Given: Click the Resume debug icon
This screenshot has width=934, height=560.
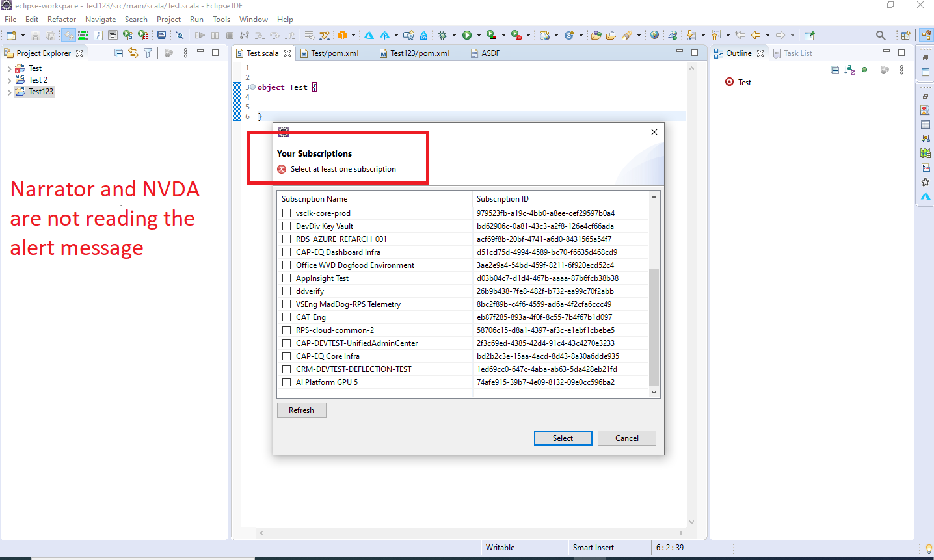Looking at the screenshot, I should coord(199,35).
